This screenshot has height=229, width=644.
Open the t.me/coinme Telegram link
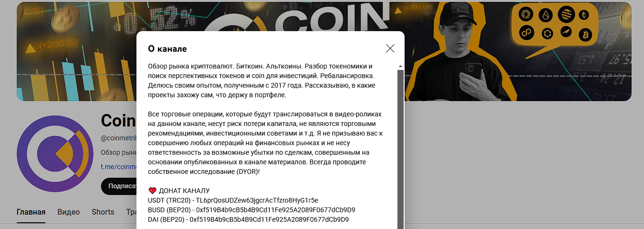click(119, 167)
